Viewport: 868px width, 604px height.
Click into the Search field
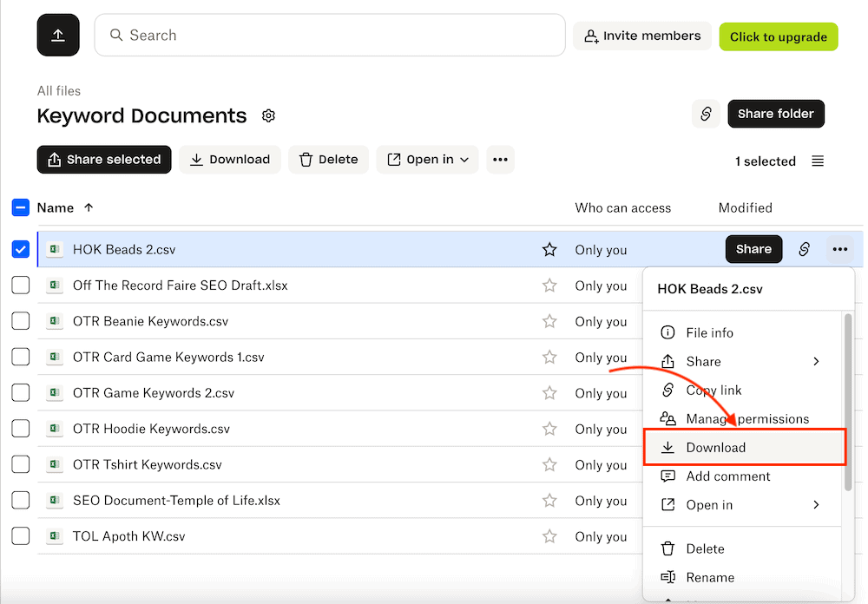(x=330, y=36)
